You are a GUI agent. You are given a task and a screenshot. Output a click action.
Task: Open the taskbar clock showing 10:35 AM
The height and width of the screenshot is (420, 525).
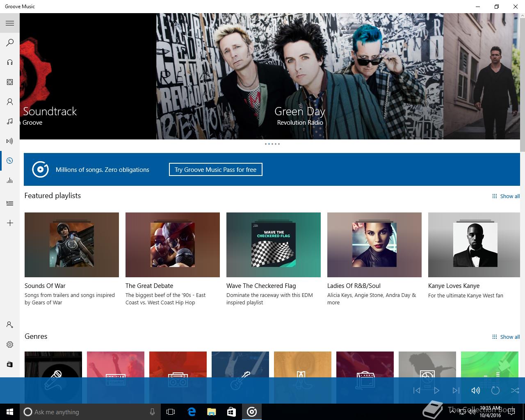pyautogui.click(x=490, y=412)
